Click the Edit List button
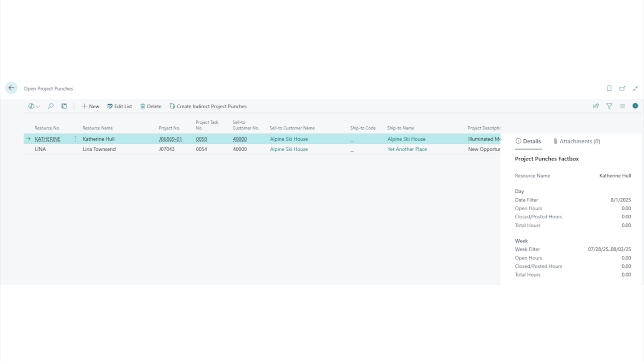This screenshot has width=644, height=362. click(x=120, y=106)
